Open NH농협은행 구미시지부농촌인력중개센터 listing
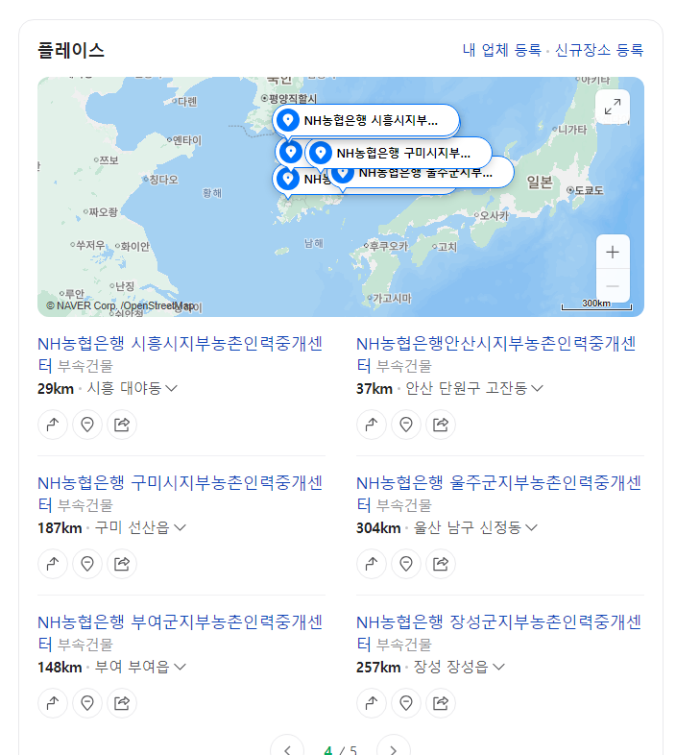This screenshot has width=700, height=755. point(181,493)
